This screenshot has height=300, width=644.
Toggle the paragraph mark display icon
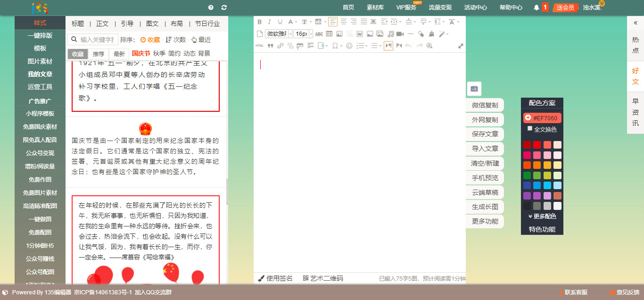388,46
